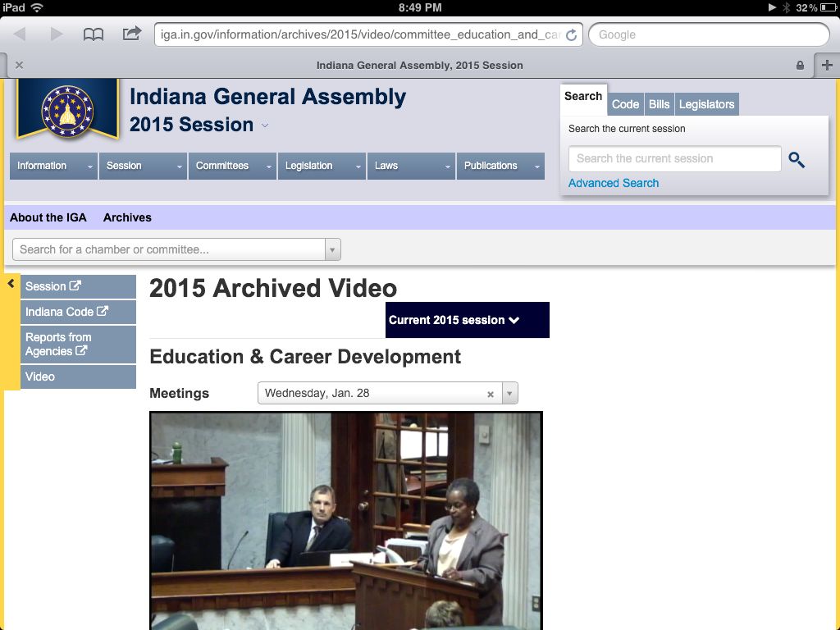Viewport: 840px width, 630px height.
Task: Click the magnifying glass search icon
Action: click(796, 160)
